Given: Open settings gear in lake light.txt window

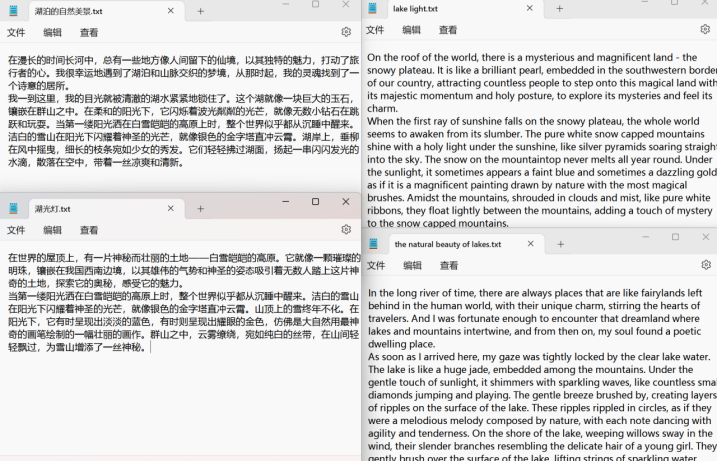Looking at the screenshot, I should click(x=705, y=29).
